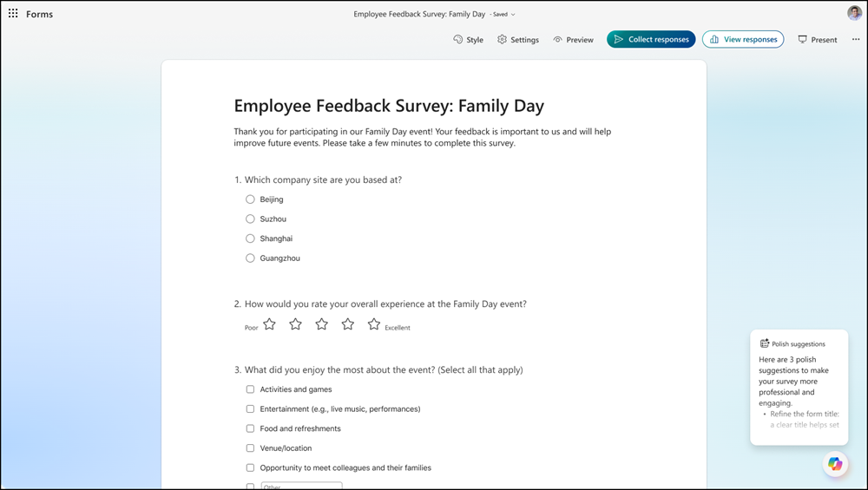Check the Food and refreshments box

pos(250,428)
